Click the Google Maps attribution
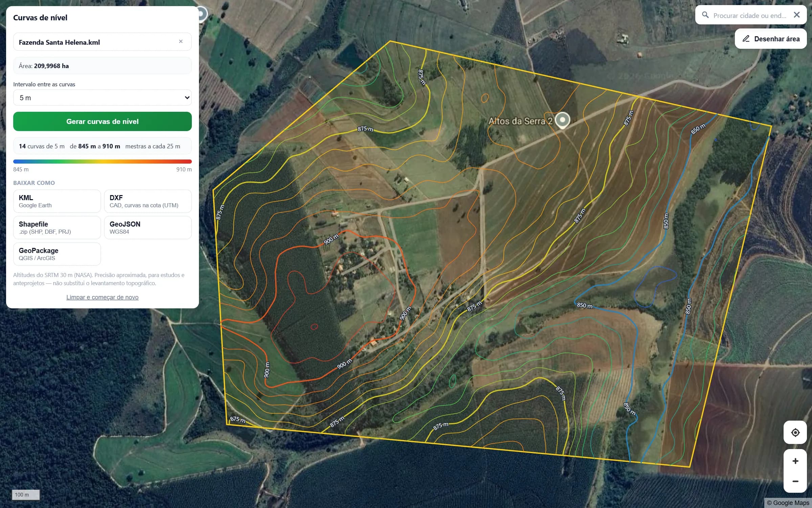 788,503
